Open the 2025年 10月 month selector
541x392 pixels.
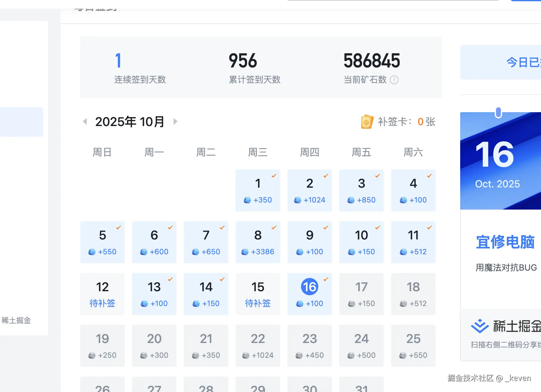point(130,121)
